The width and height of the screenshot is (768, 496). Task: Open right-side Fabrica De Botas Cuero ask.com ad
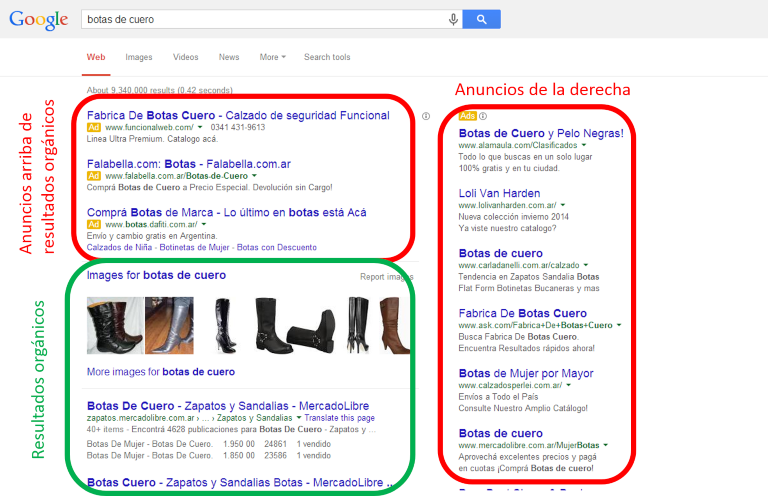523,313
